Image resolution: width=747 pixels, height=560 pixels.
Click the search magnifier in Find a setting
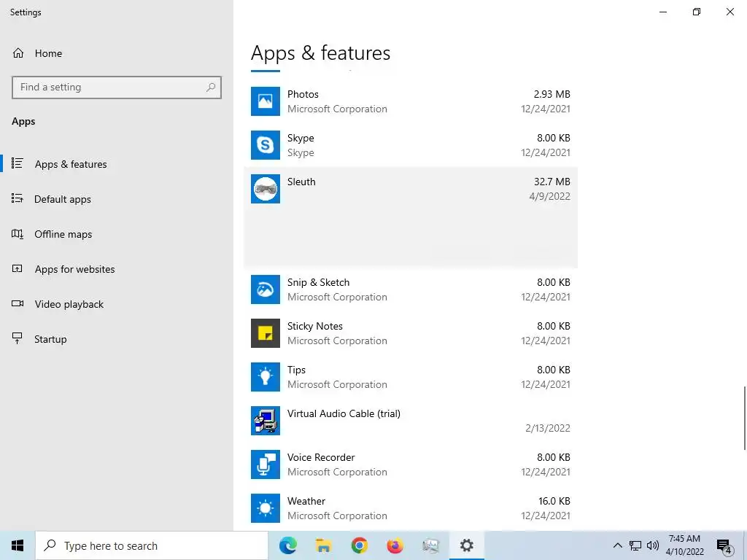tap(211, 87)
